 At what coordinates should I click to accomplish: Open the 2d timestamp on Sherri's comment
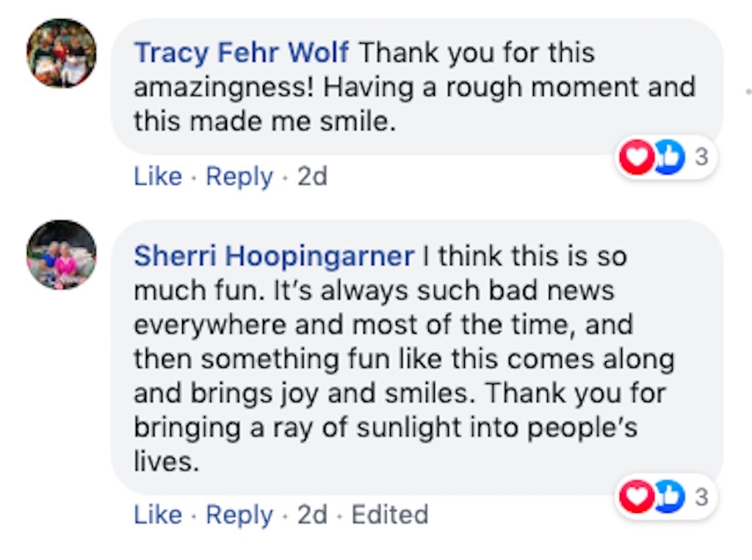click(x=311, y=514)
